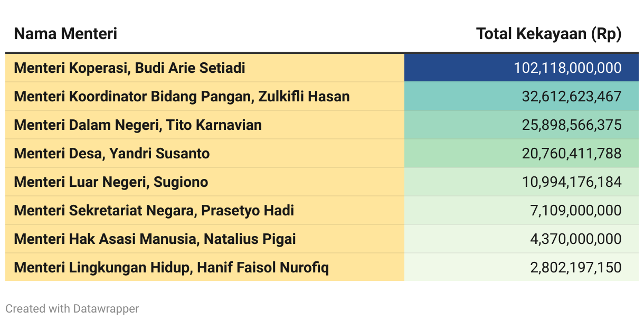Open the Created with Datawrapper link
Image resolution: width=644 pixels, height=321 pixels.
tap(72, 308)
